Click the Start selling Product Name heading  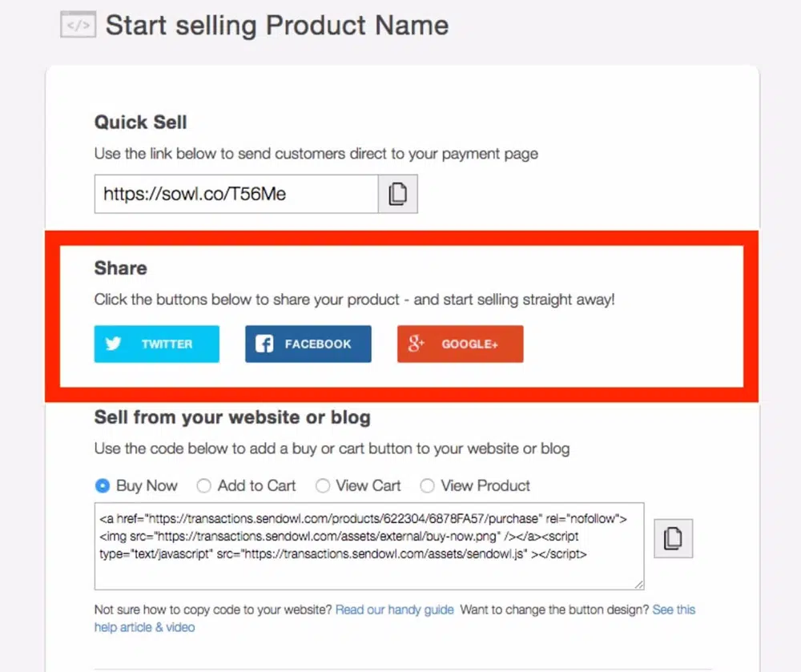tap(277, 25)
